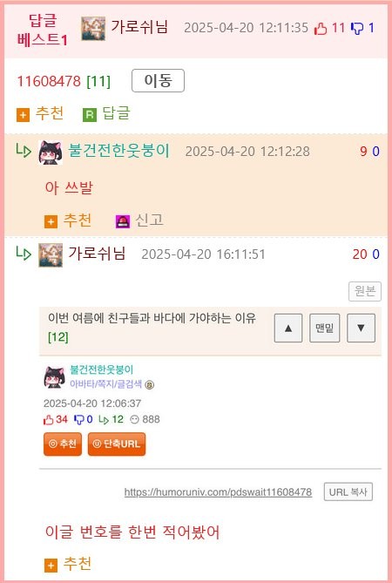
Task: Click the green R 답글 icon
Action: pos(89,115)
